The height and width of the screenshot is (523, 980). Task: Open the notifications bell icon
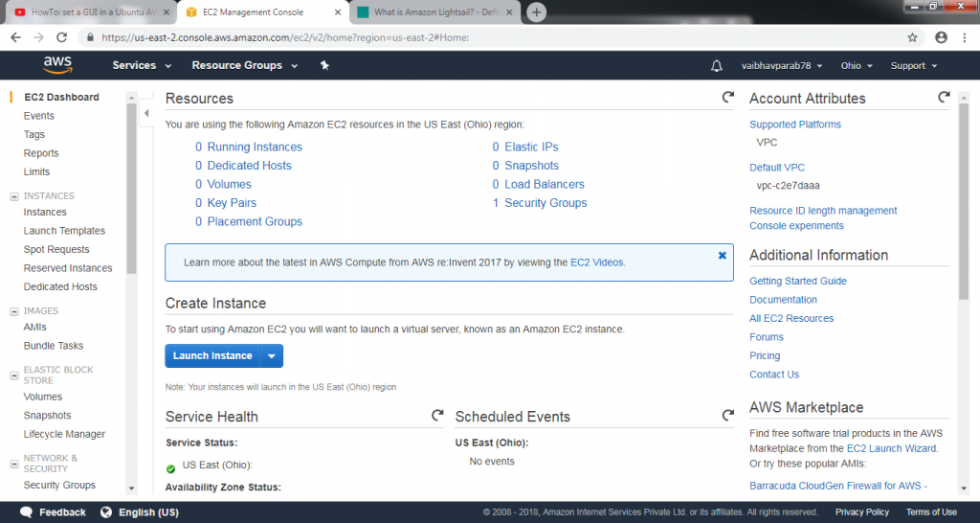(x=717, y=66)
